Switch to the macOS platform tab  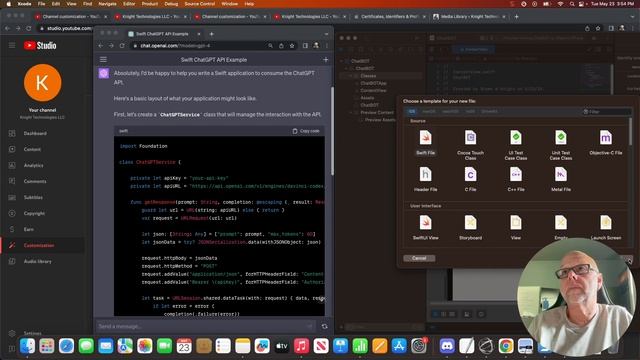429,111
